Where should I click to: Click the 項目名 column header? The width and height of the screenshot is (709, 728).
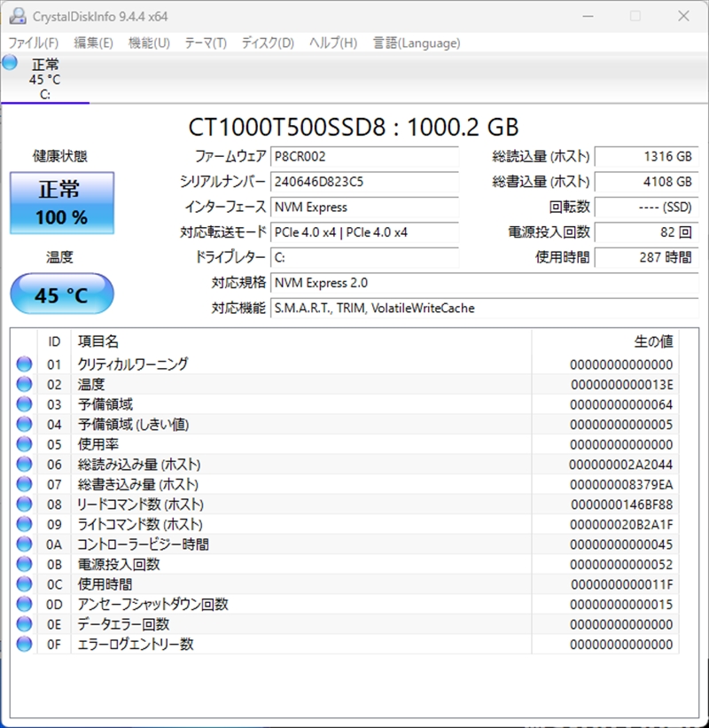click(x=301, y=341)
